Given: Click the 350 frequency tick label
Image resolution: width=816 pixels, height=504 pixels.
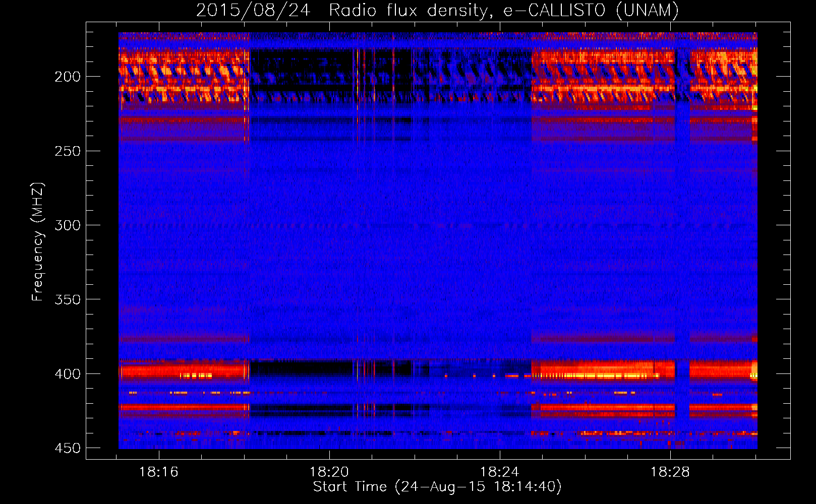Looking at the screenshot, I should (68, 299).
